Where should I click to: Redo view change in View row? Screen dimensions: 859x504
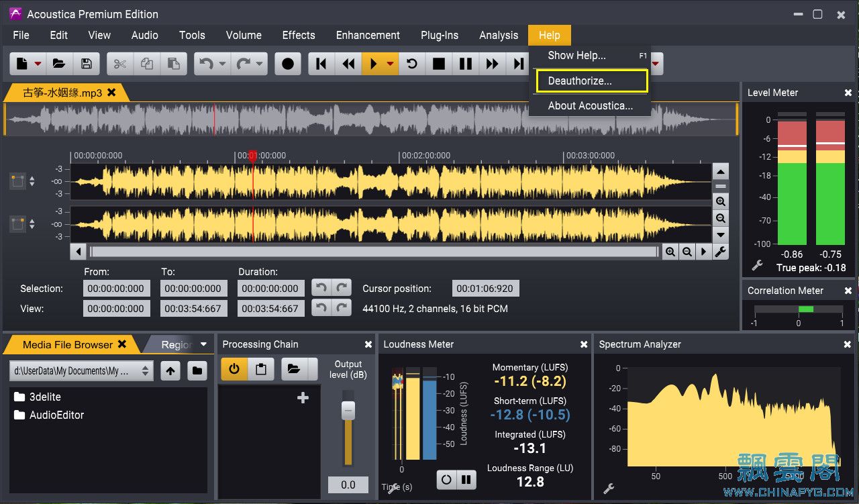tap(342, 308)
